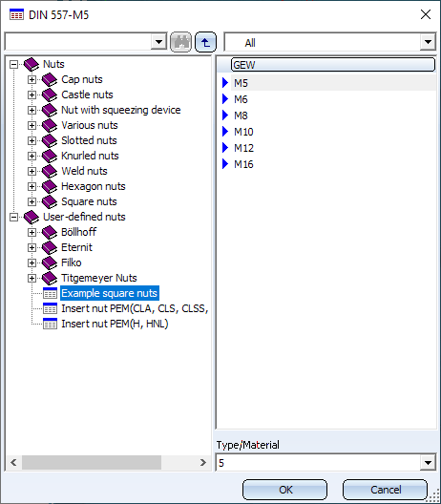Click the blue arrow marker next to M5

coord(225,83)
